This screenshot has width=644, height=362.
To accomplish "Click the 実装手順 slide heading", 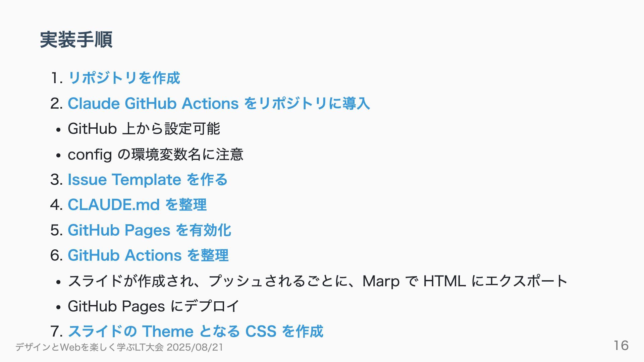I will 76,40.
